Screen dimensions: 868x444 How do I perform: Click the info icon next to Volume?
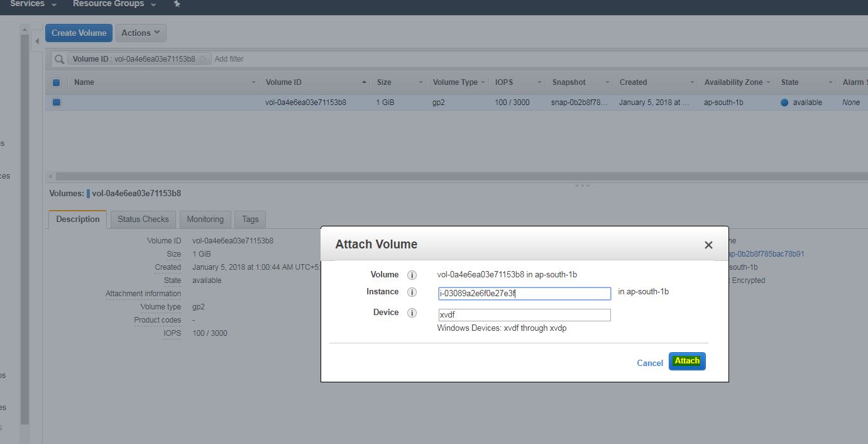(x=412, y=275)
